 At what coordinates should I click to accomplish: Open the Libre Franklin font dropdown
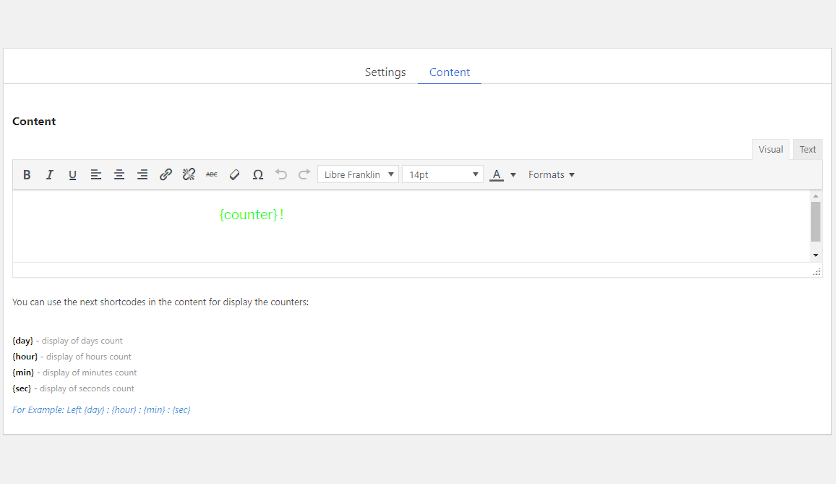pyautogui.click(x=358, y=175)
